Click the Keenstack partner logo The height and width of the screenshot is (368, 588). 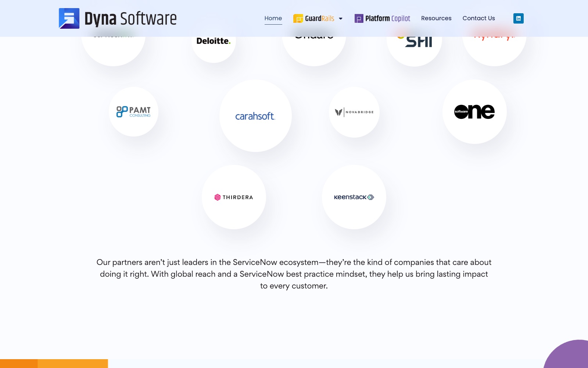[354, 197]
